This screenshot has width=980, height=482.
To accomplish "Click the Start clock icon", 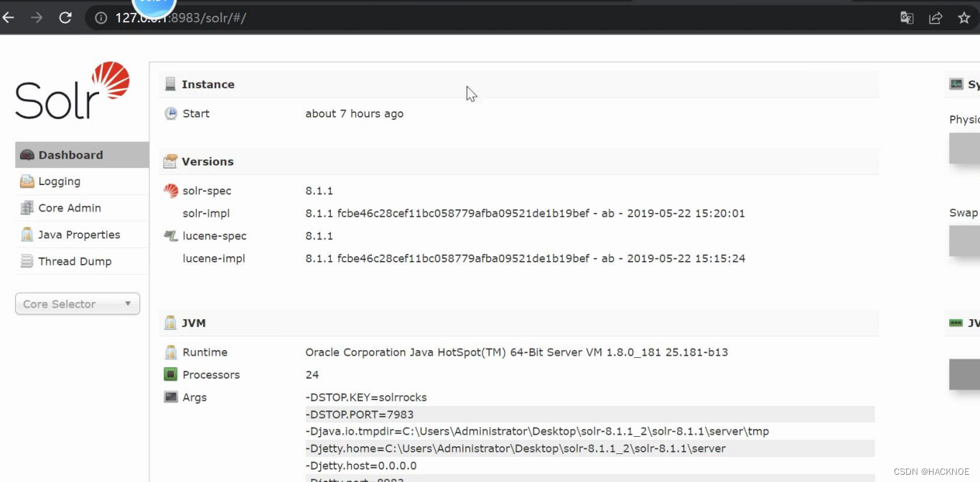I will click(x=171, y=113).
